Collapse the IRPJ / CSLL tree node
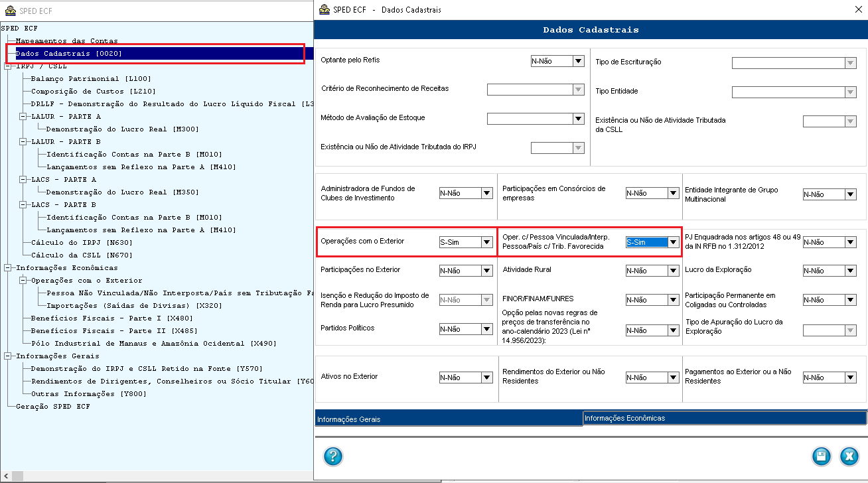Screen dimensions: 868x483 [7, 66]
